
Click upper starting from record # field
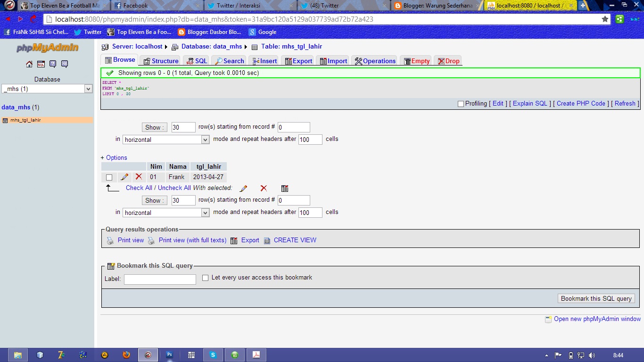(294, 127)
